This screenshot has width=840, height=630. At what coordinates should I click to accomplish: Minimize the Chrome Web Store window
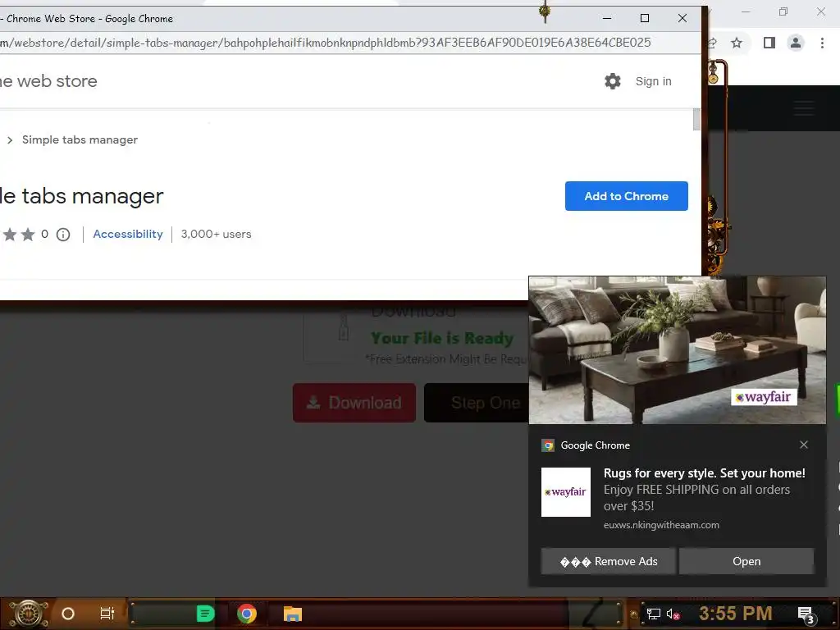pos(607,18)
